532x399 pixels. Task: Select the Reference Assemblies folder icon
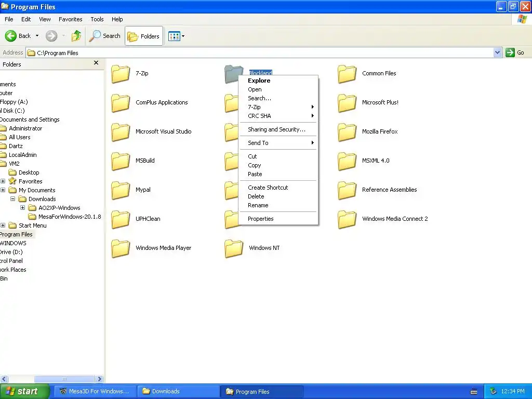coord(347,190)
